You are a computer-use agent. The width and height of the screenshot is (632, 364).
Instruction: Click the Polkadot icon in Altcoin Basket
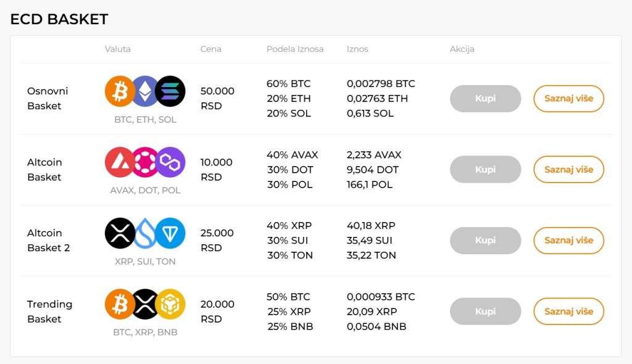tap(146, 162)
